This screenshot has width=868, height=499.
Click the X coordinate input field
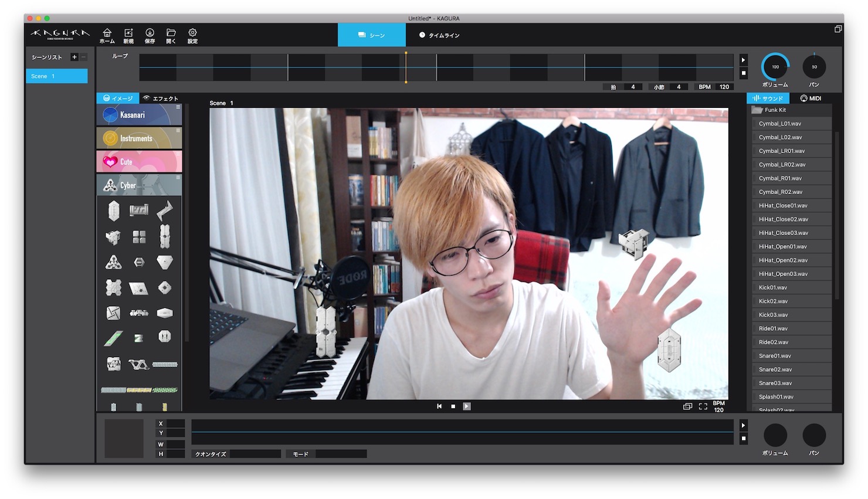coord(175,423)
